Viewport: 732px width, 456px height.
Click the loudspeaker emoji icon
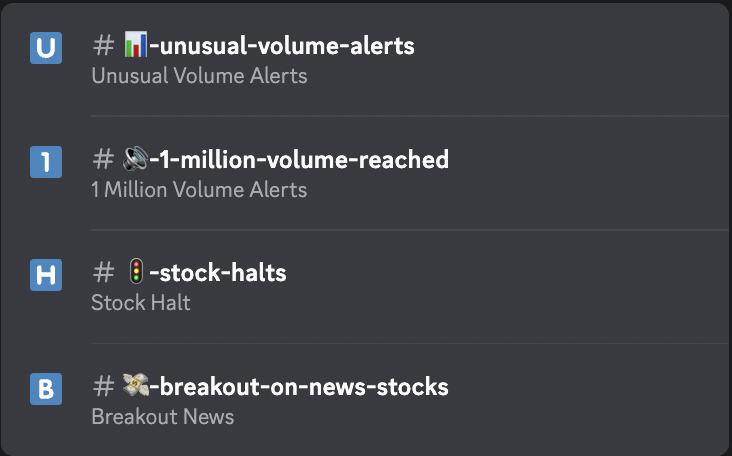pyautogui.click(x=136, y=158)
